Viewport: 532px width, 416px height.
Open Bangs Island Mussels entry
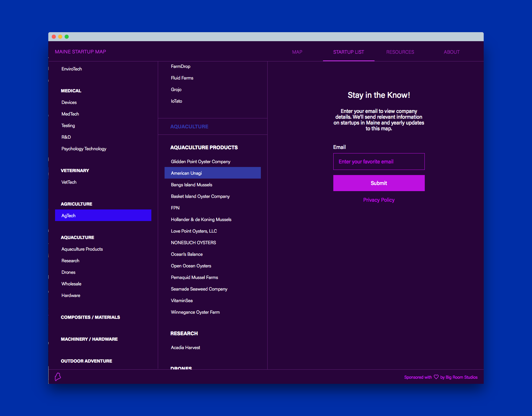click(192, 185)
